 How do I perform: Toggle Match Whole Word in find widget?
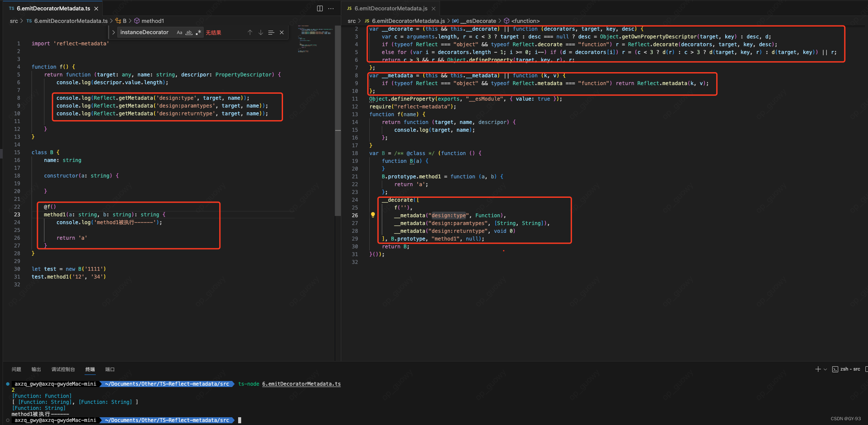(189, 32)
